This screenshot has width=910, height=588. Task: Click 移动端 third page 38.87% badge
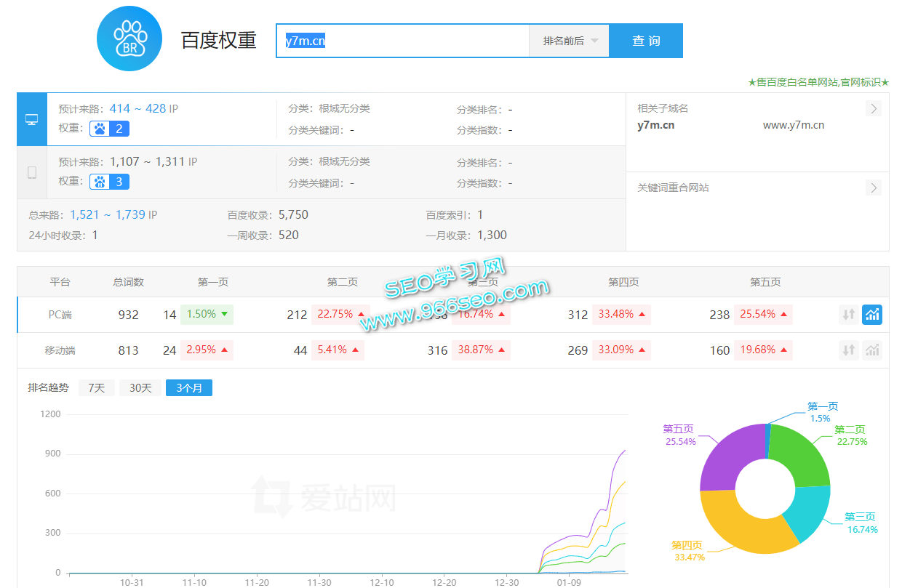[481, 350]
